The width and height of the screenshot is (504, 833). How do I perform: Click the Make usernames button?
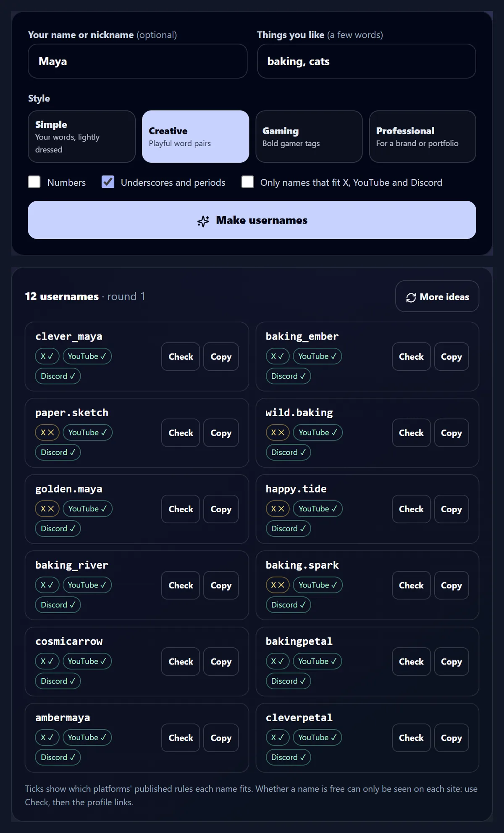[252, 220]
